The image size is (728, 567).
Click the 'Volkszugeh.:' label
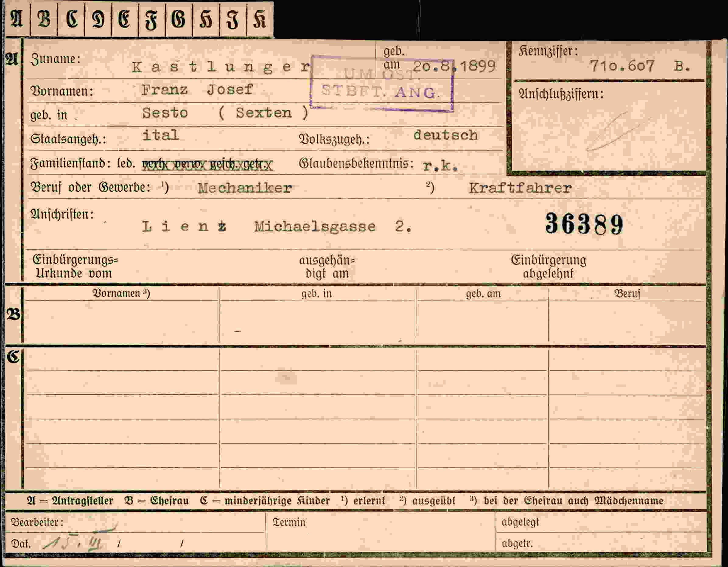pyautogui.click(x=334, y=140)
